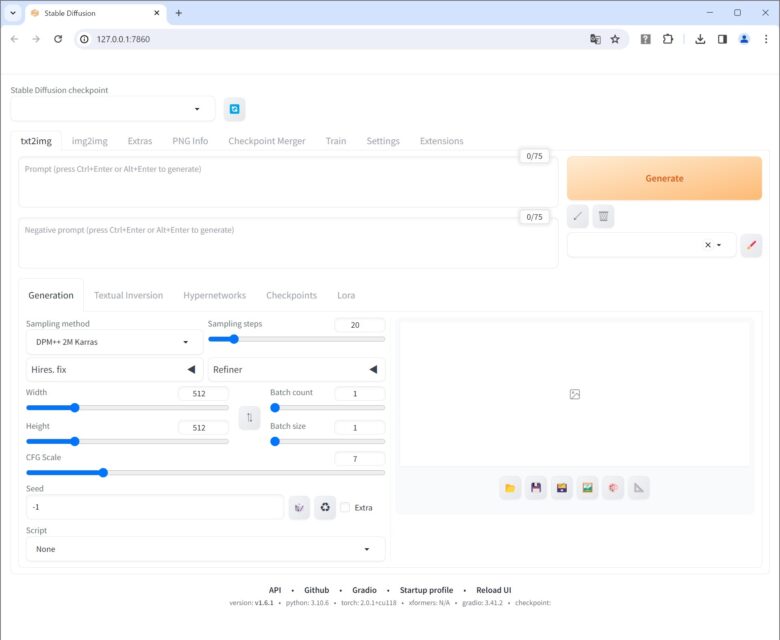
Task: Open the Sampling method dropdown
Action: click(114, 342)
